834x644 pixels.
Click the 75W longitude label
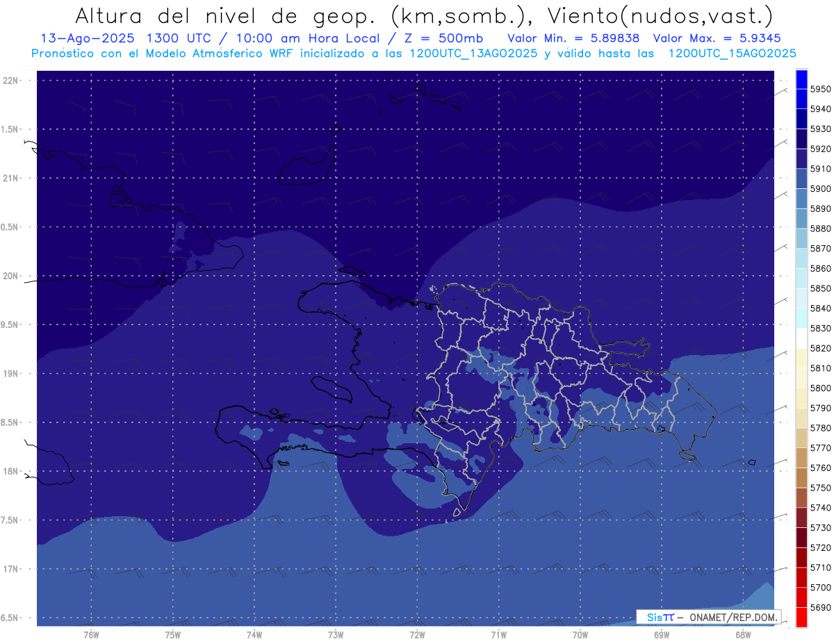pos(172,634)
